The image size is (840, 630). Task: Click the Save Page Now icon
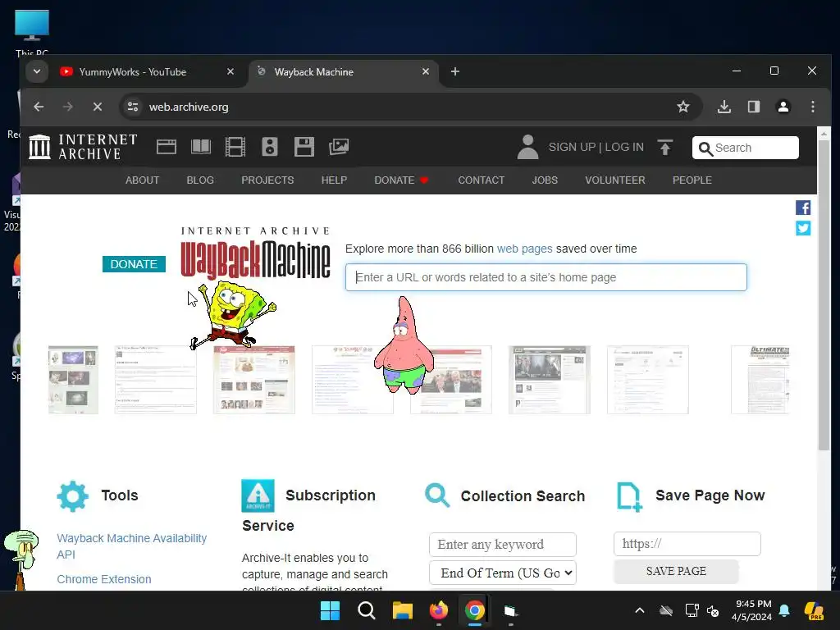click(629, 497)
